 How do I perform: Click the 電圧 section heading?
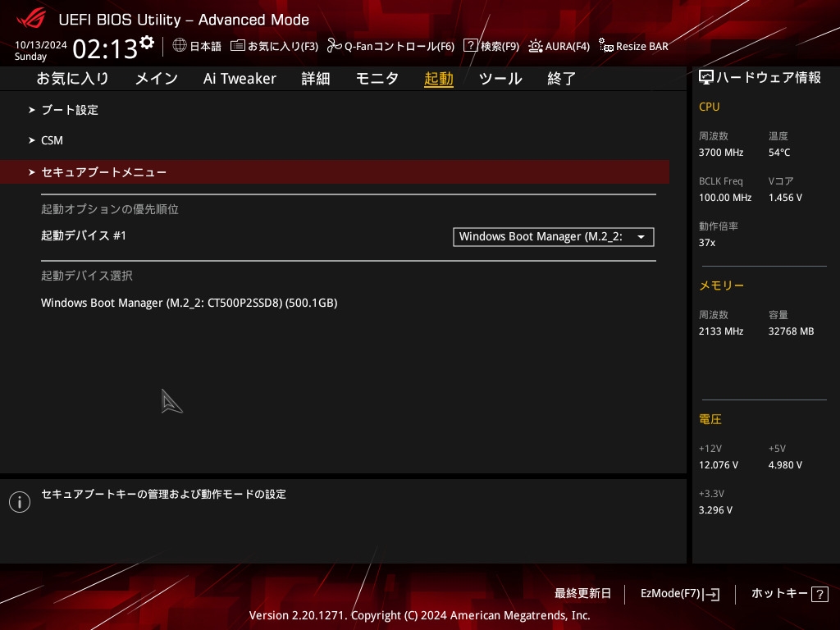[x=710, y=419]
